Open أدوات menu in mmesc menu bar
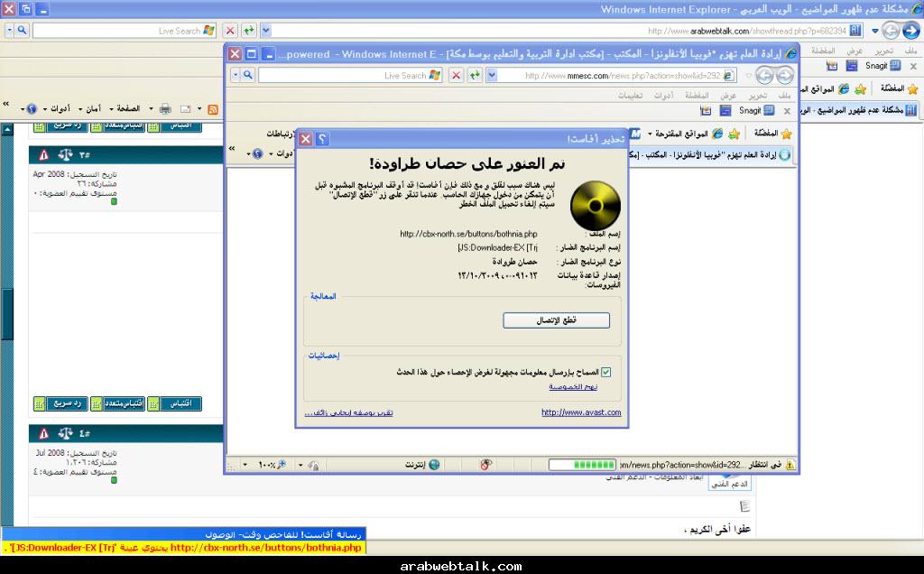Viewport: 924px width, 574px height. [663, 96]
